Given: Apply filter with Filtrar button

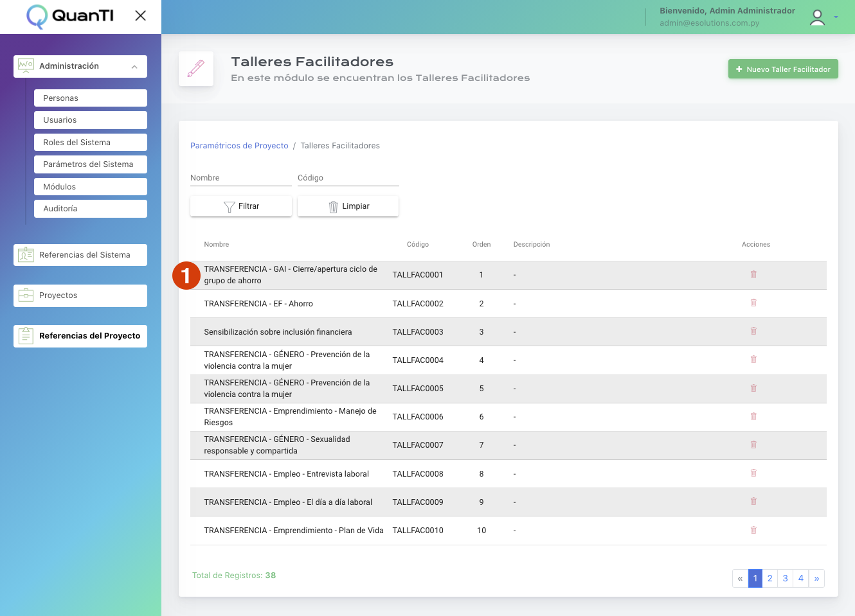Looking at the screenshot, I should coord(241,206).
